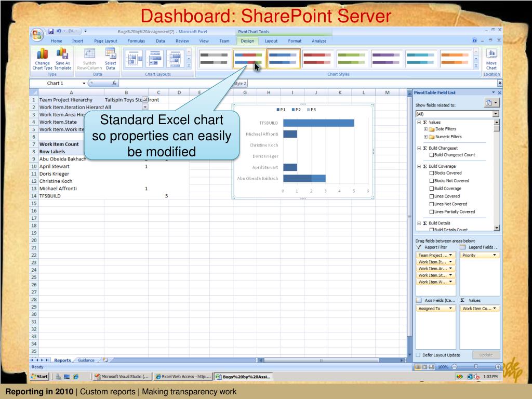Select the Reports sheet tab
The image size is (532, 399).
(x=62, y=361)
